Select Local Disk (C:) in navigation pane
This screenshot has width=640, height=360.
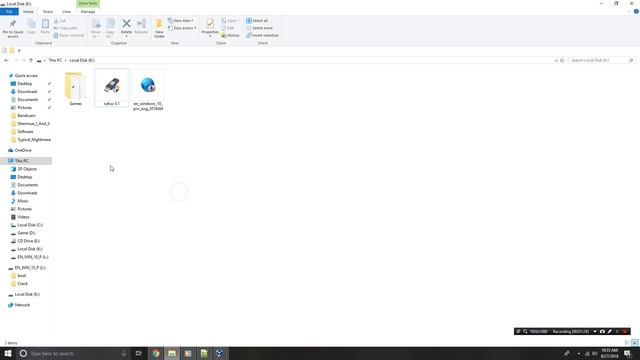[30, 225]
